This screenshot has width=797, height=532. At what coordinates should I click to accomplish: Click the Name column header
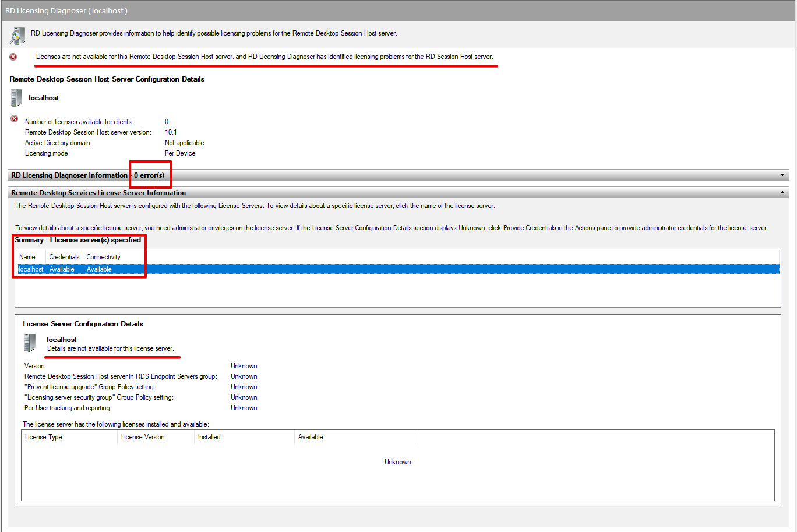(27, 257)
